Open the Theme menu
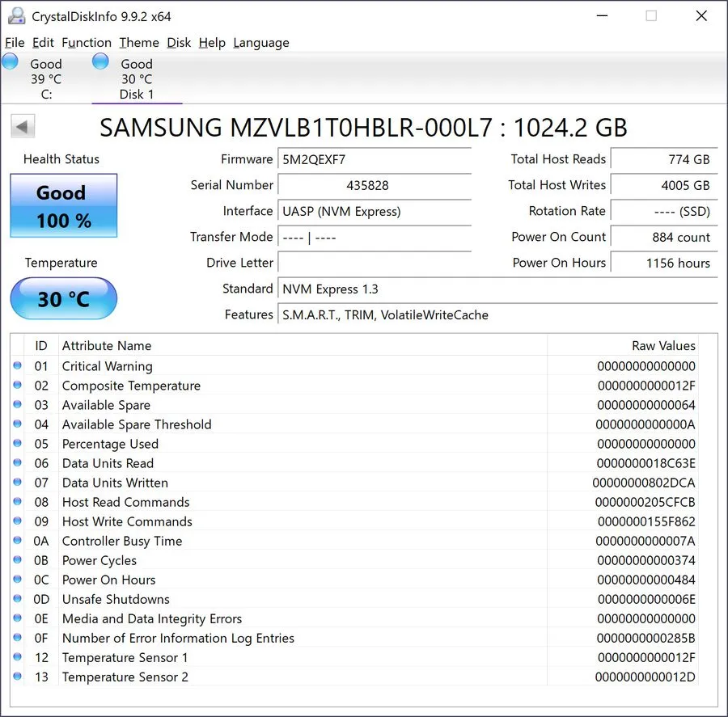Viewport: 728px width, 717px height. pyautogui.click(x=139, y=43)
